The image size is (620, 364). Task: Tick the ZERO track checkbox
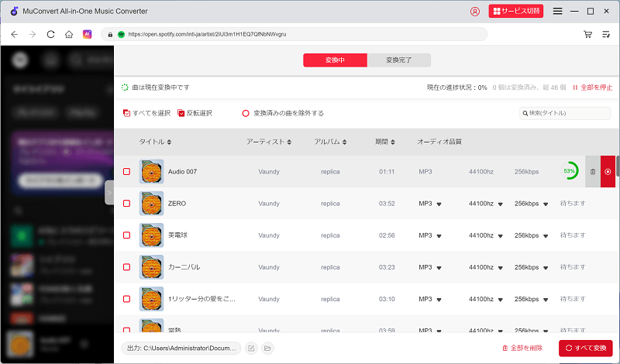click(126, 204)
